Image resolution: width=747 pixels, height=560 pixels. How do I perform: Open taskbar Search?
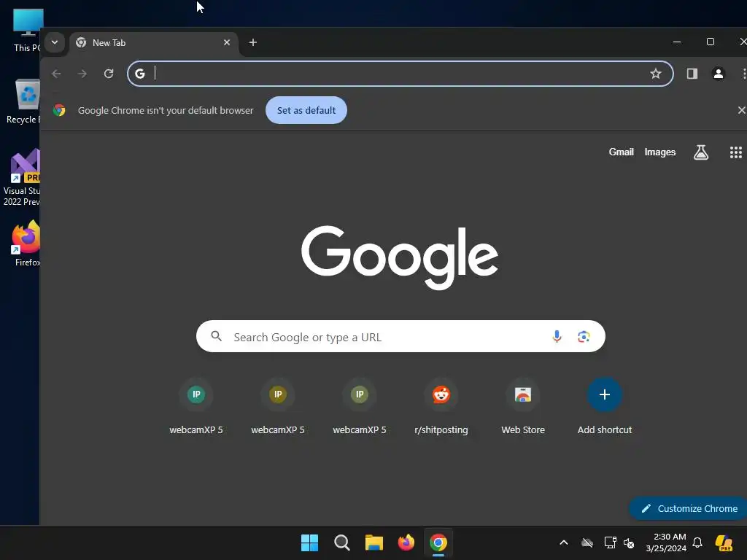[x=341, y=542]
